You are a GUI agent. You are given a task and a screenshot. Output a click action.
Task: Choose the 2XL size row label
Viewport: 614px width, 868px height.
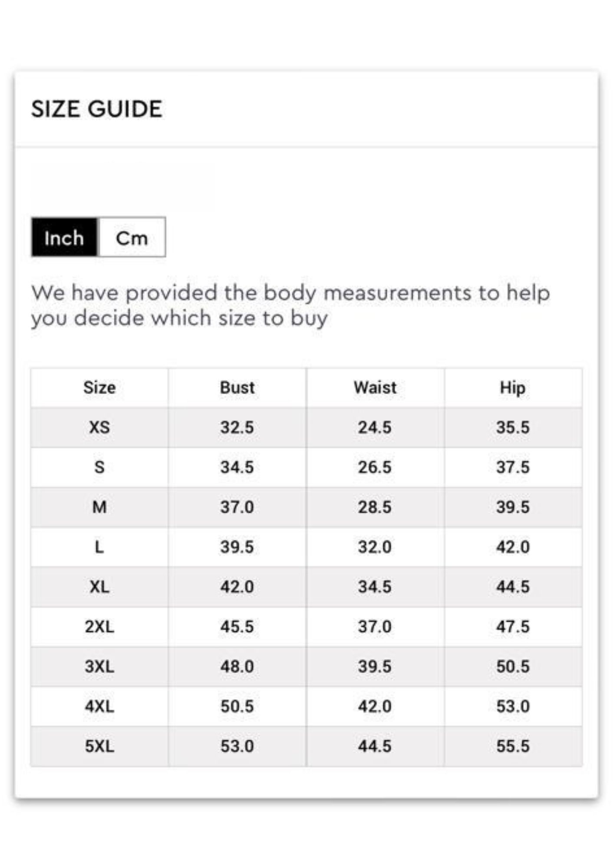point(99,627)
